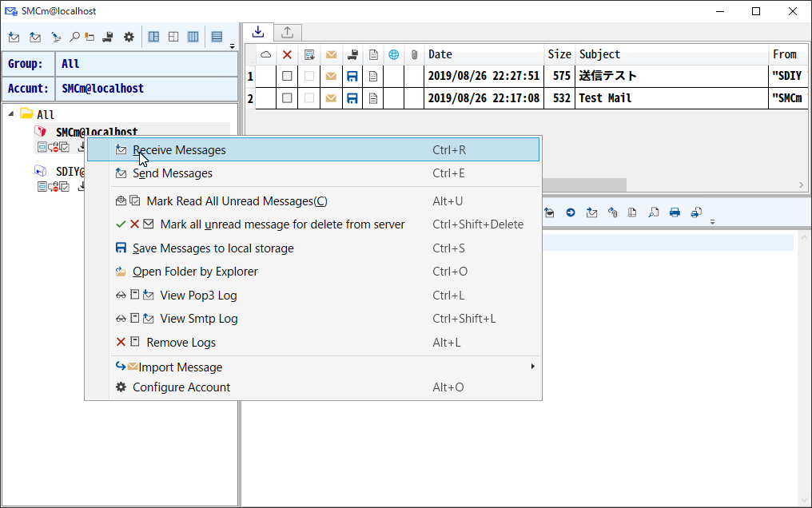Screen dimensions: 812x508
Task: Click the find-in-document icon in preview toolbar
Action: tap(654, 212)
